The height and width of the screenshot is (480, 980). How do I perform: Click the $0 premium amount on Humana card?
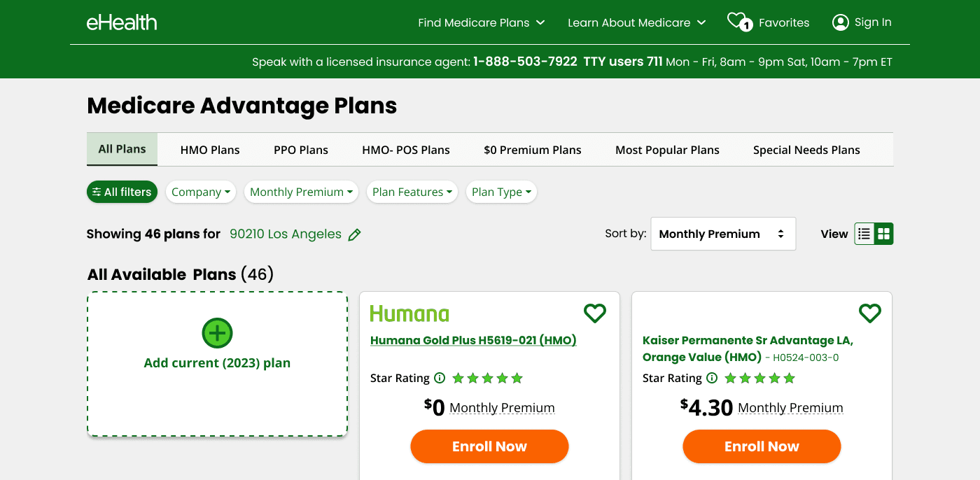435,407
